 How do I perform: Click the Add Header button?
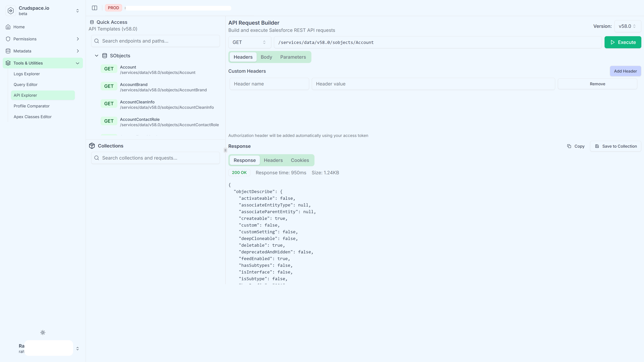(x=625, y=71)
